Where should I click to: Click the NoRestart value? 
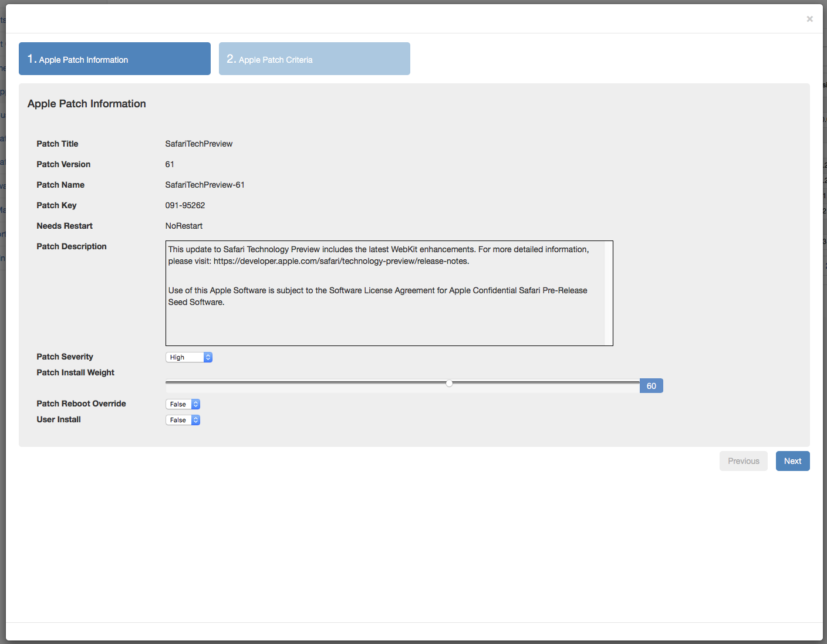point(184,226)
